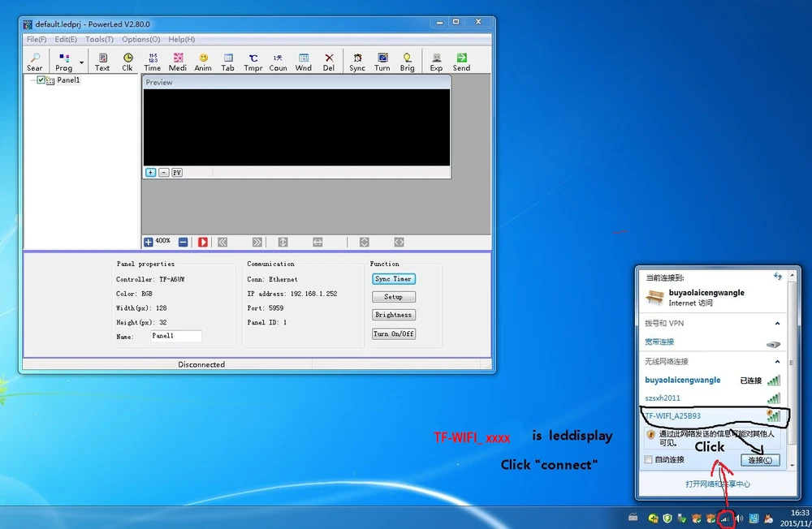Click the 宽带连接 broadband connection entry
Screen dimensions: 812x529
(x=659, y=342)
